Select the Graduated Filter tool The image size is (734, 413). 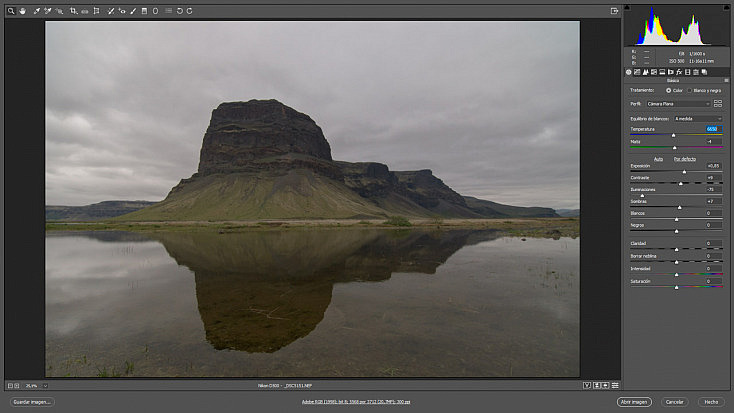144,11
